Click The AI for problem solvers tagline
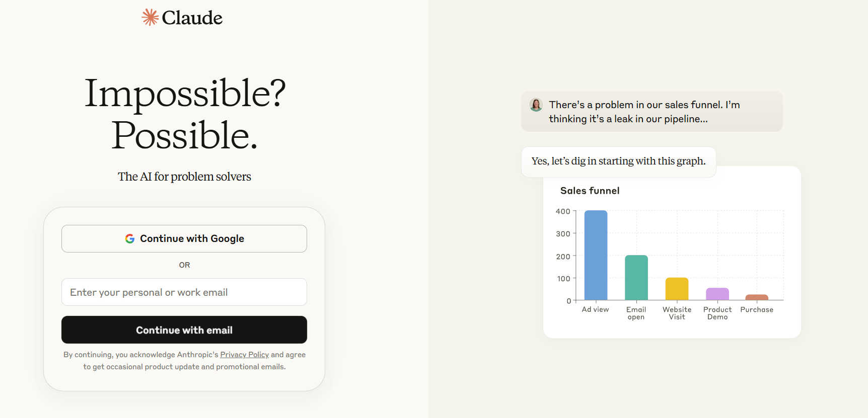Screen dimensions: 868x418 (184, 177)
